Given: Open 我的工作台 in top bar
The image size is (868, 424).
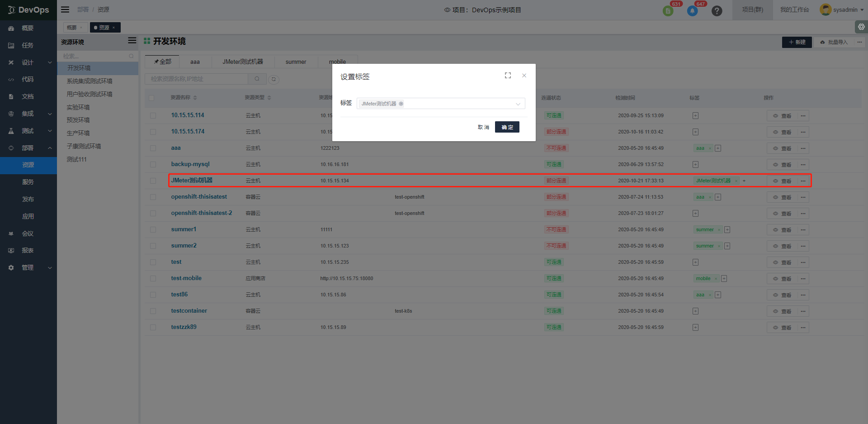Looking at the screenshot, I should click(x=794, y=10).
